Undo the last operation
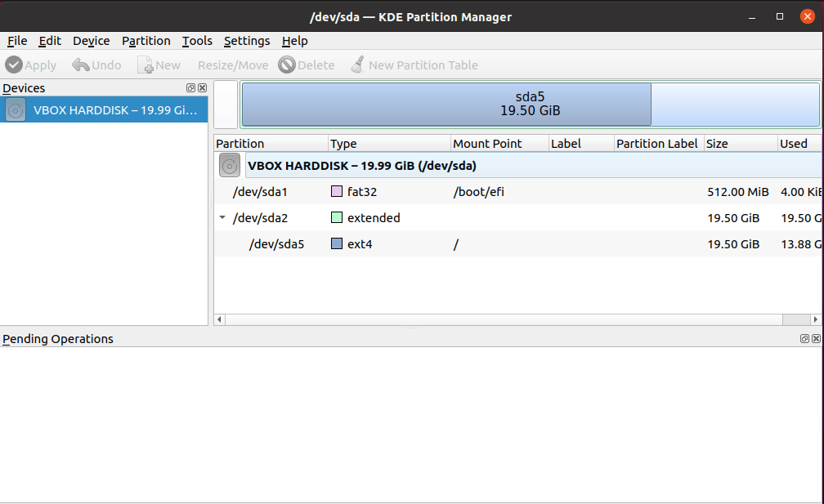This screenshot has width=824, height=504. click(x=96, y=65)
